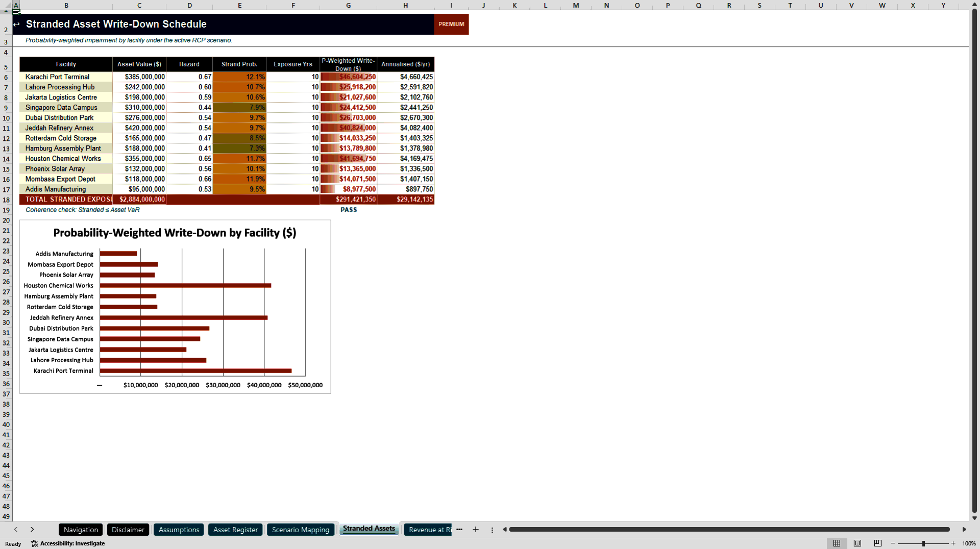Click the PASS coherence check cell
Screen dimensions: 980x549
point(349,210)
